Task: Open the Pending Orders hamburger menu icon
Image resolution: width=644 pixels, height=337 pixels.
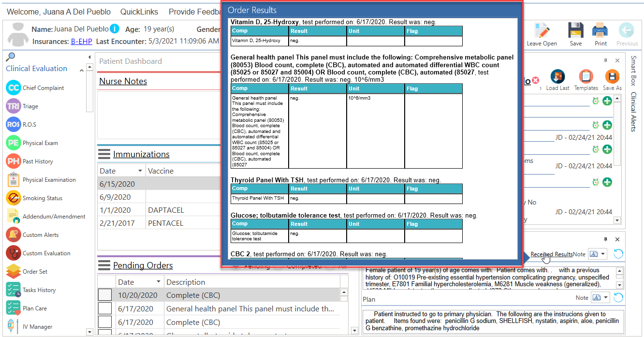Action: (x=104, y=265)
